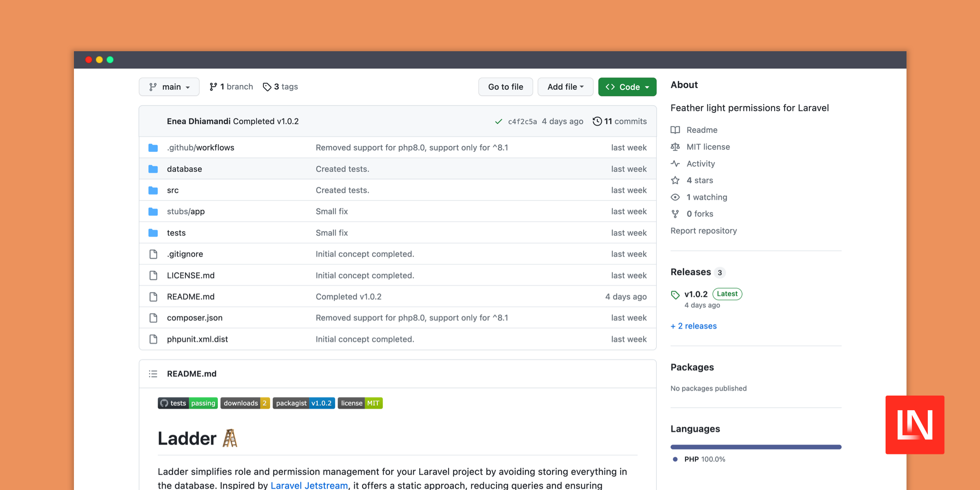Click the Activity pulse icon

pyautogui.click(x=675, y=163)
